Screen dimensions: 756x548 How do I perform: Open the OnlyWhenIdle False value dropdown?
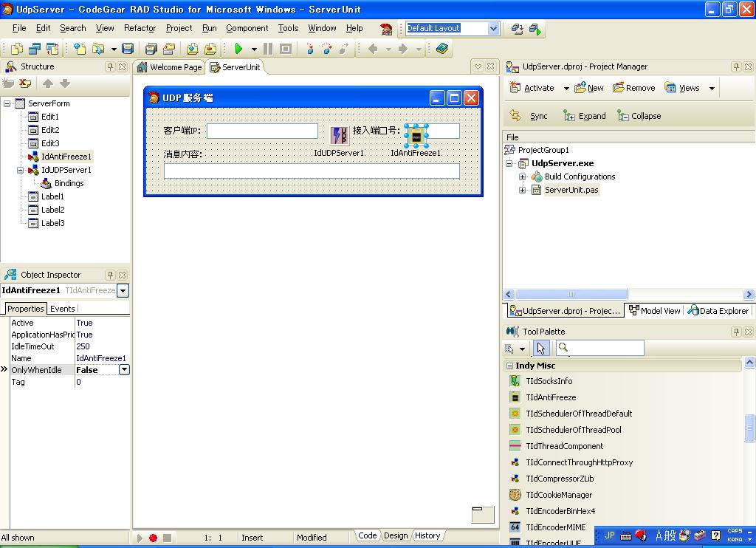coord(124,370)
